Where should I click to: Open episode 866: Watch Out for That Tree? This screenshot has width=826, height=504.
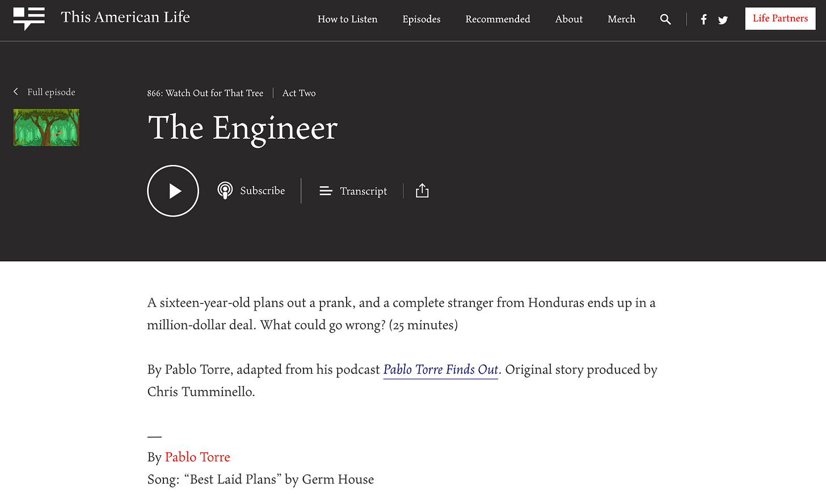click(205, 93)
